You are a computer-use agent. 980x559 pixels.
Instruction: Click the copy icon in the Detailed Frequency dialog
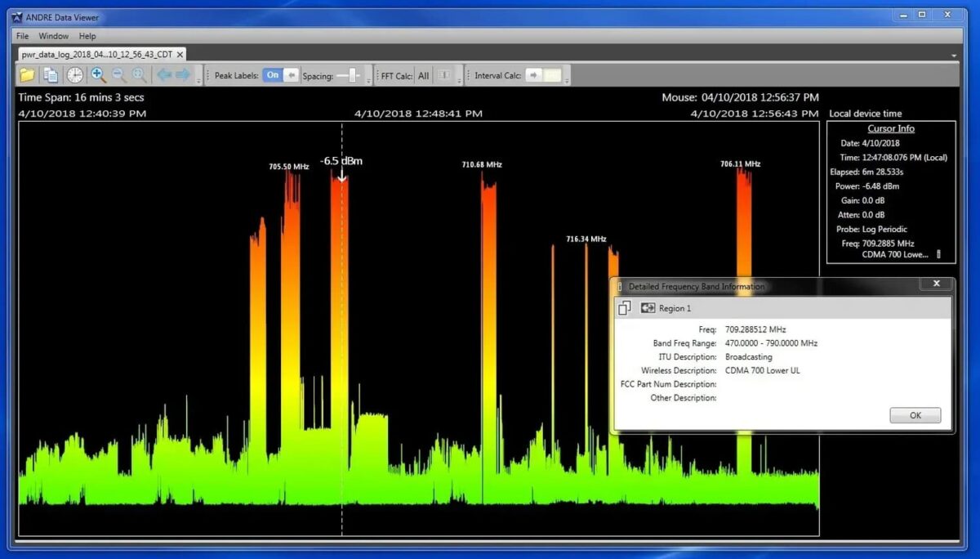[625, 308]
